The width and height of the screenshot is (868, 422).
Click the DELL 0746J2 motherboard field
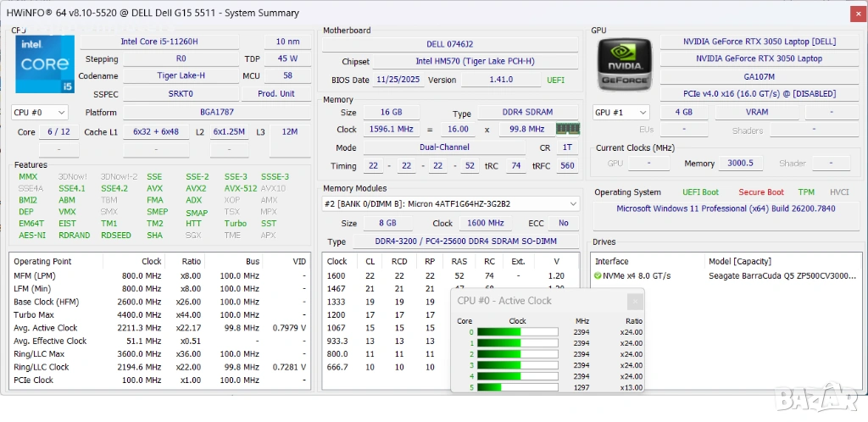tap(451, 44)
